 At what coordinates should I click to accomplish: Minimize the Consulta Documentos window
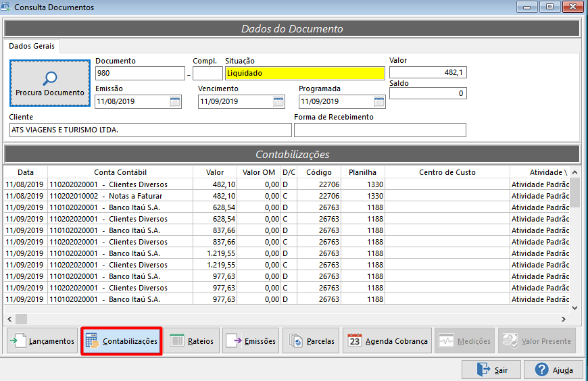527,7
